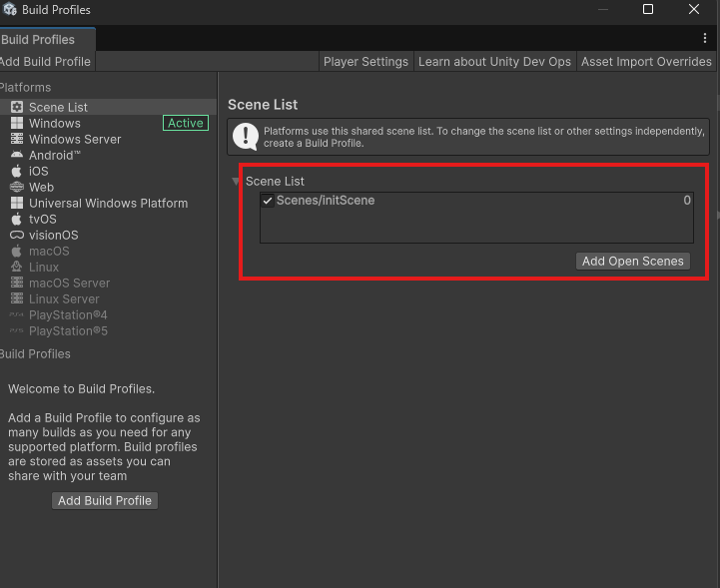This screenshot has height=588, width=720.
Task: Select the PlayStation®4 platform
Action: click(x=109, y=314)
